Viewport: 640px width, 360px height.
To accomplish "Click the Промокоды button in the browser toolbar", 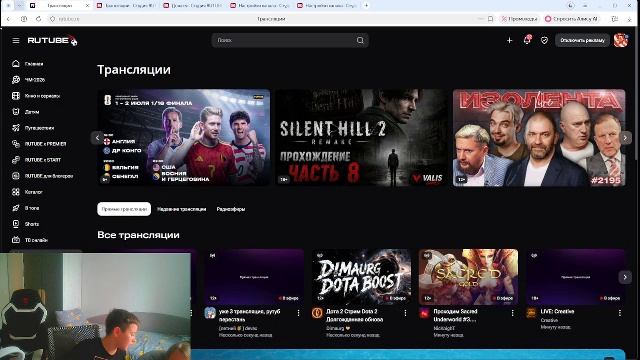I will [x=520, y=19].
